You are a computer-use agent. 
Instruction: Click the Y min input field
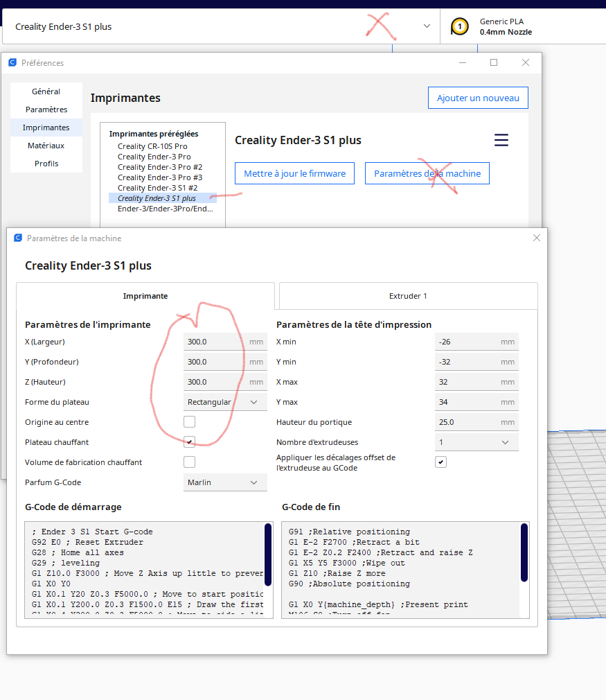[x=476, y=362]
